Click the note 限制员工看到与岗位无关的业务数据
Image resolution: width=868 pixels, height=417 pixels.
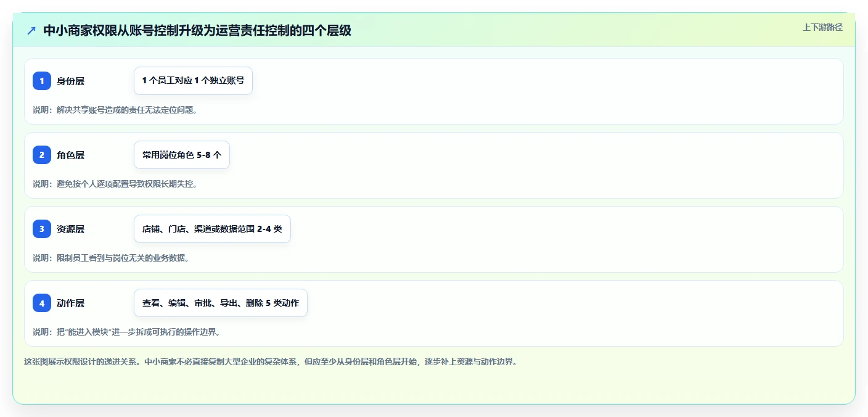111,258
